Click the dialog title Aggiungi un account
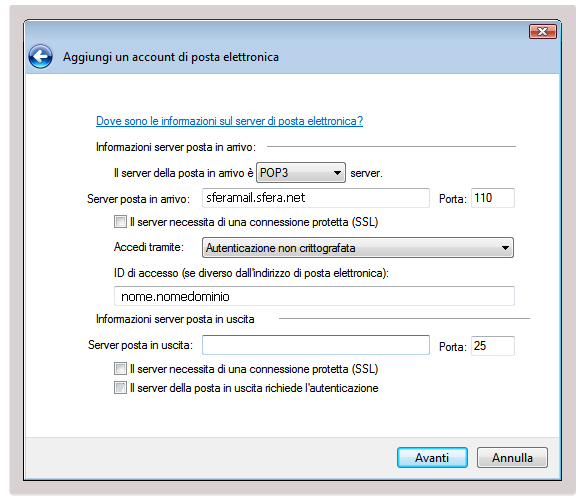584x500 pixels. (171, 57)
